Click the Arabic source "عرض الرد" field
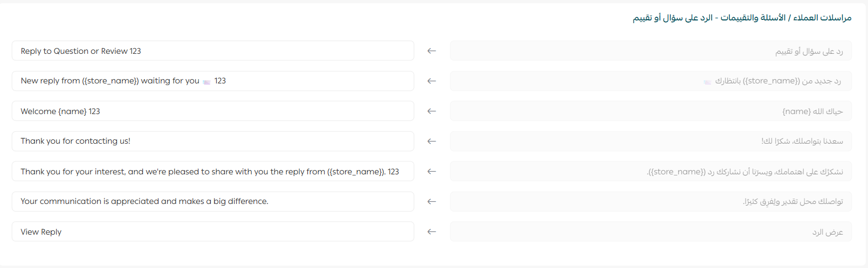The width and height of the screenshot is (868, 268). point(651,232)
